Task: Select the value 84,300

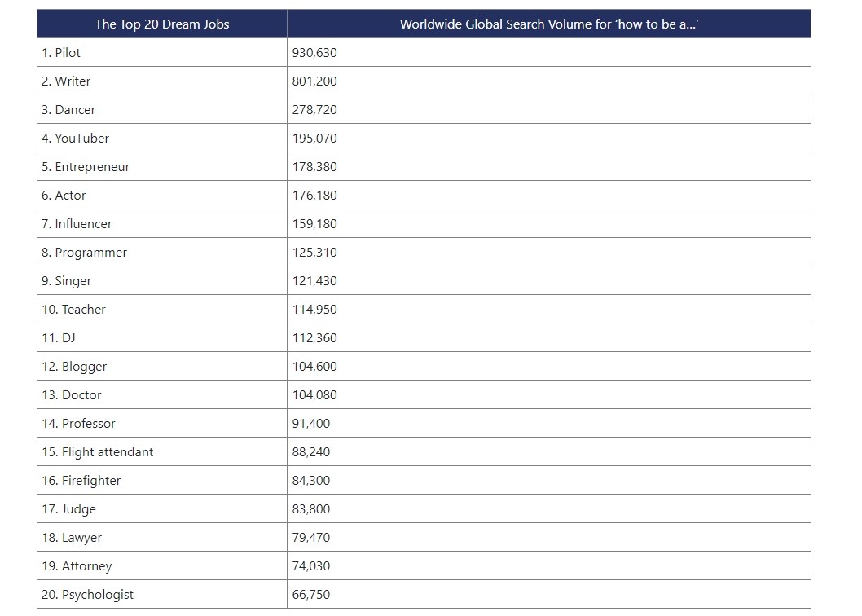Action: pos(311,481)
